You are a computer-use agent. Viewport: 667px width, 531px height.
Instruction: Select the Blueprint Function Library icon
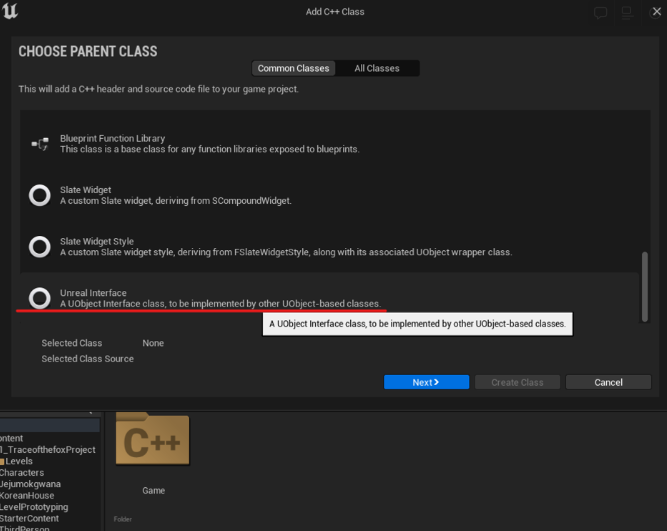pos(40,144)
